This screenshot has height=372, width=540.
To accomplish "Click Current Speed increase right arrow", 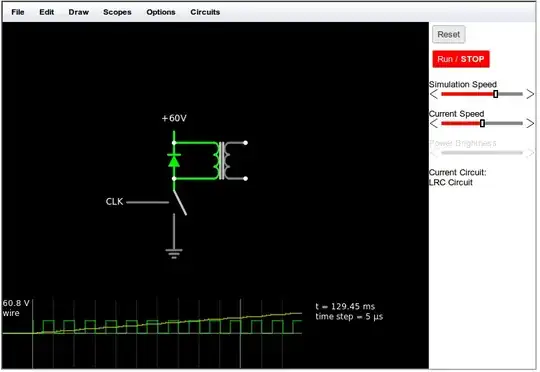I will [x=530, y=123].
